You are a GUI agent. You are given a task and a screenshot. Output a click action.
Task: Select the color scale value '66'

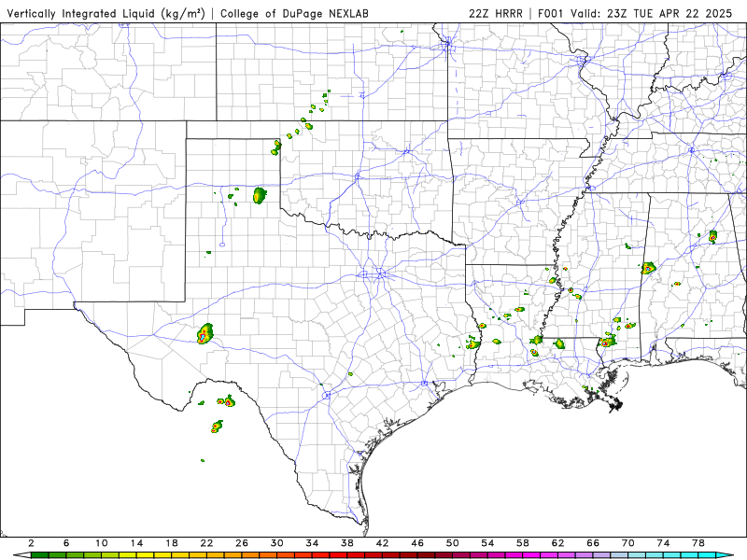(x=593, y=543)
